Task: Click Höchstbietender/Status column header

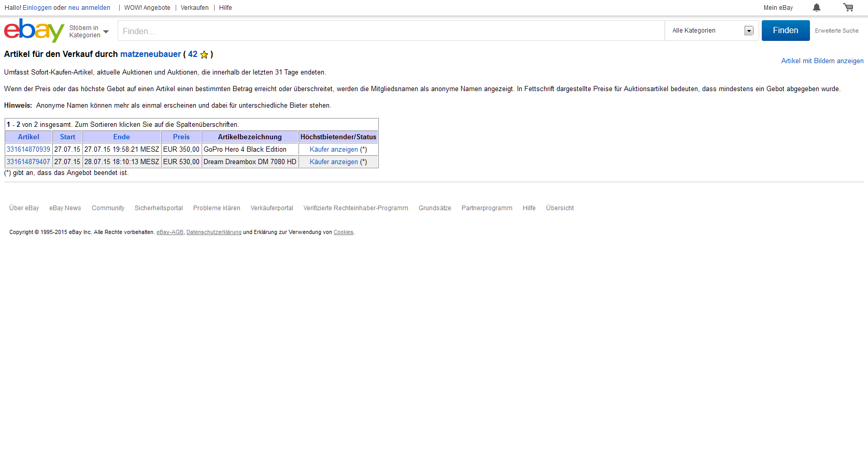Action: [x=338, y=137]
